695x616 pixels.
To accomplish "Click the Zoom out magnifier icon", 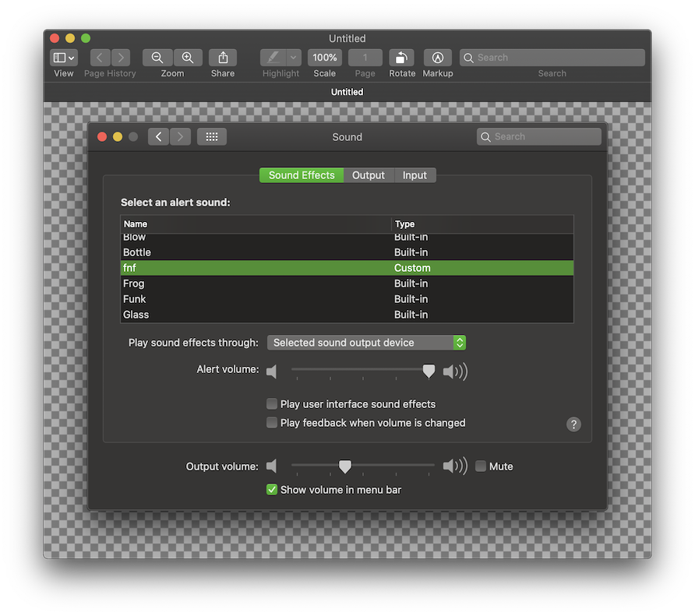I will point(157,58).
